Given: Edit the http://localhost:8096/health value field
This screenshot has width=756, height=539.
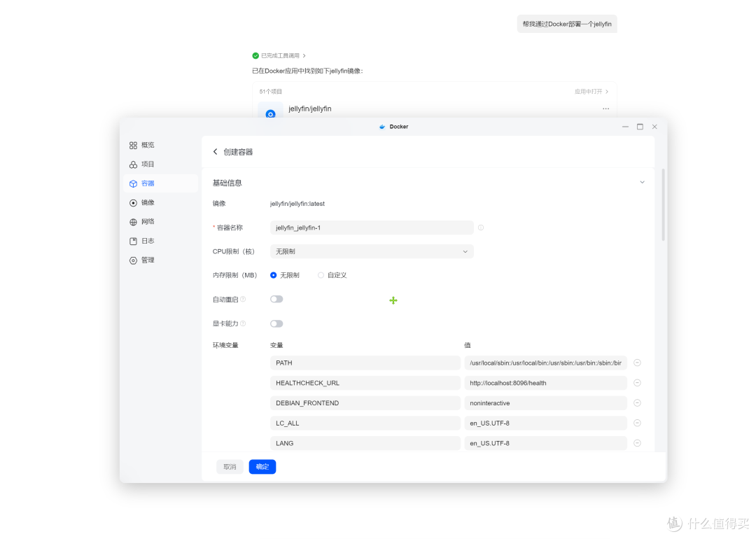Looking at the screenshot, I should 545,384.
